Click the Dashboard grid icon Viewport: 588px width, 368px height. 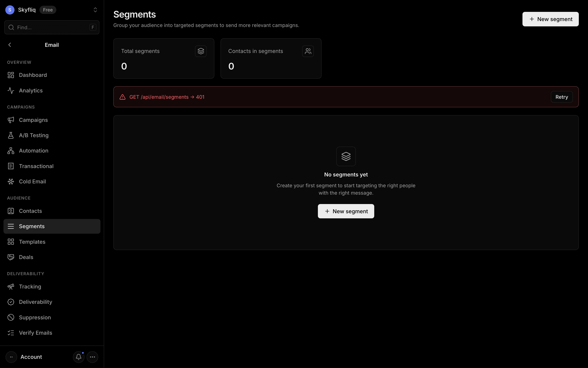point(11,75)
